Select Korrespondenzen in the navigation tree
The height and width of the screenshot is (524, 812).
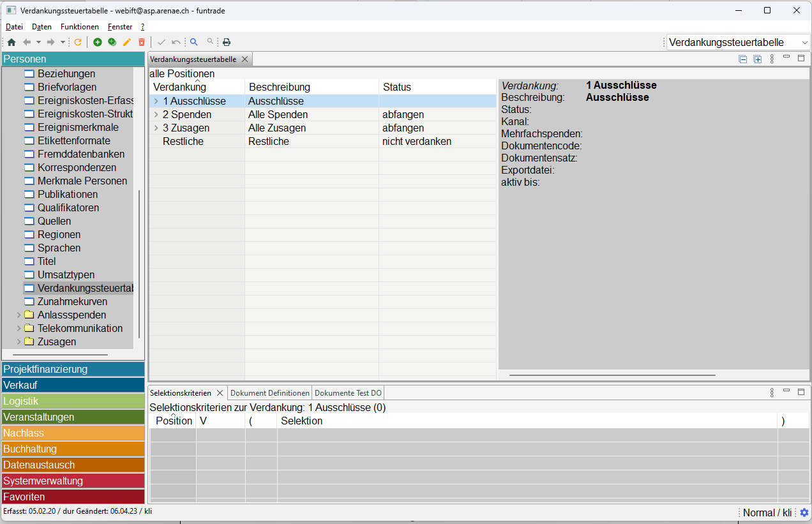(x=77, y=167)
